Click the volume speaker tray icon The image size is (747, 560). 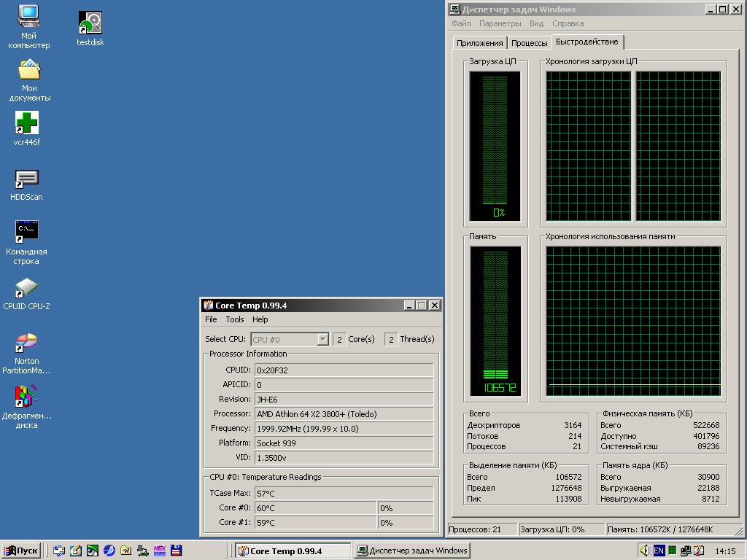pos(645,551)
